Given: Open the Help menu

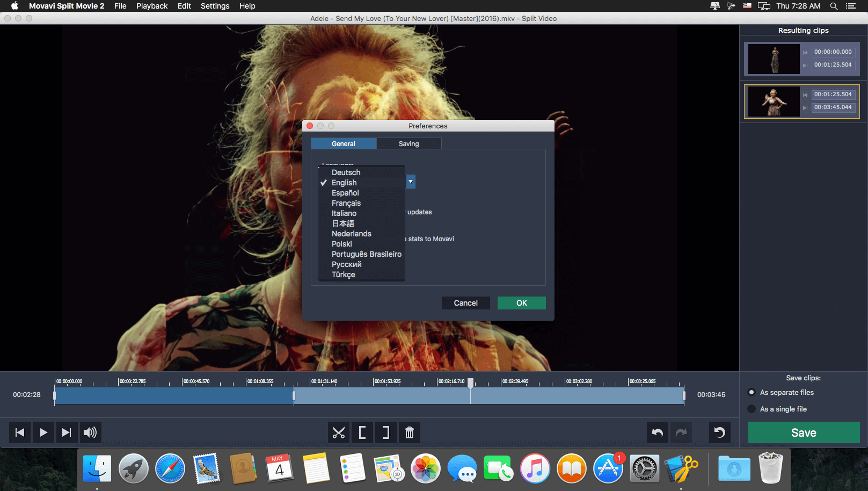Looking at the screenshot, I should (x=247, y=6).
